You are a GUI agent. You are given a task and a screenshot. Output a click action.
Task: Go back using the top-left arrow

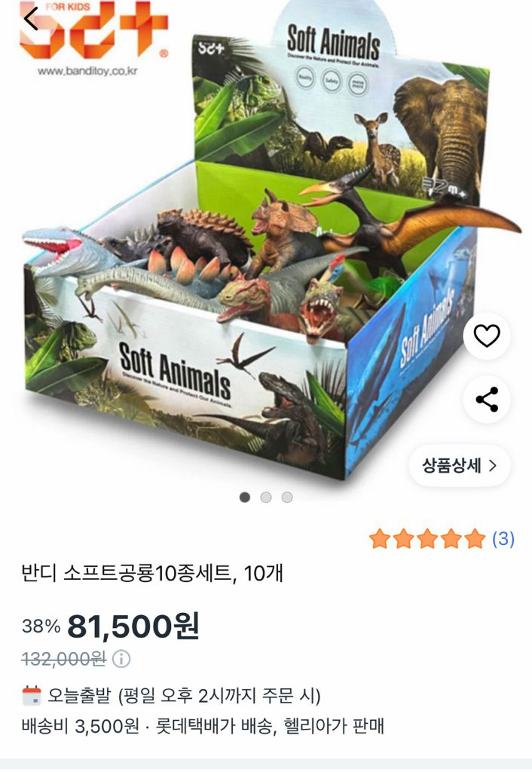(x=31, y=20)
